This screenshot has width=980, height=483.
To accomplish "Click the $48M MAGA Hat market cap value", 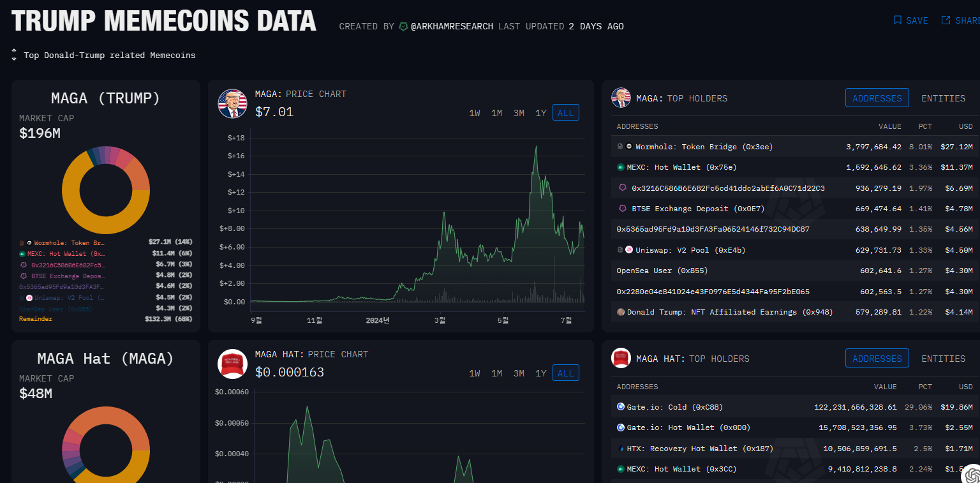I will point(36,394).
